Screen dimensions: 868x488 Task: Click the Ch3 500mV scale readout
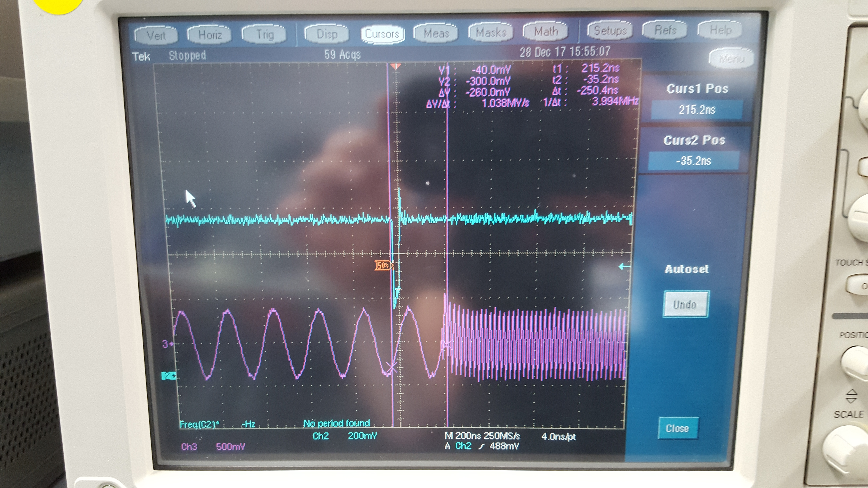(213, 447)
